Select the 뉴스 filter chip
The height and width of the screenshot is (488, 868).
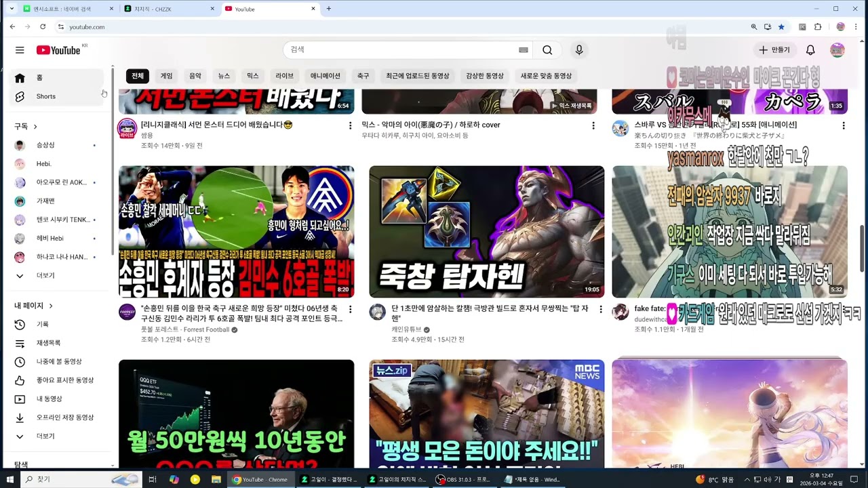click(224, 76)
